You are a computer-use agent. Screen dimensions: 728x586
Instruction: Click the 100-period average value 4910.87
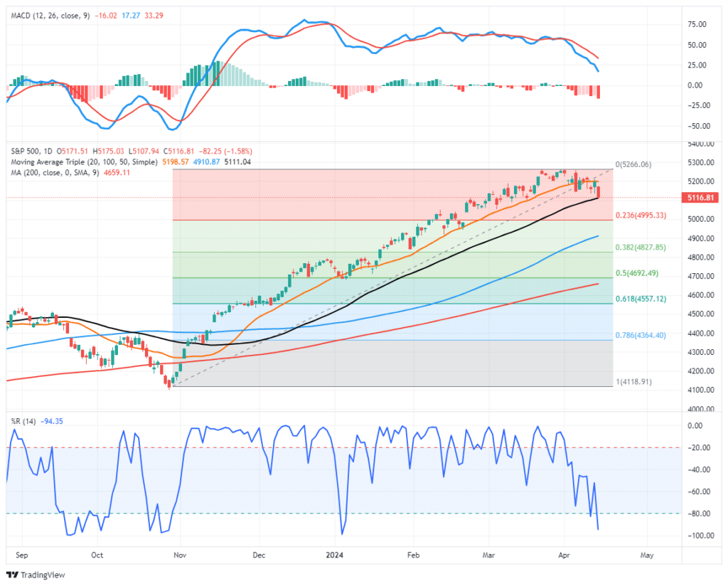point(207,162)
